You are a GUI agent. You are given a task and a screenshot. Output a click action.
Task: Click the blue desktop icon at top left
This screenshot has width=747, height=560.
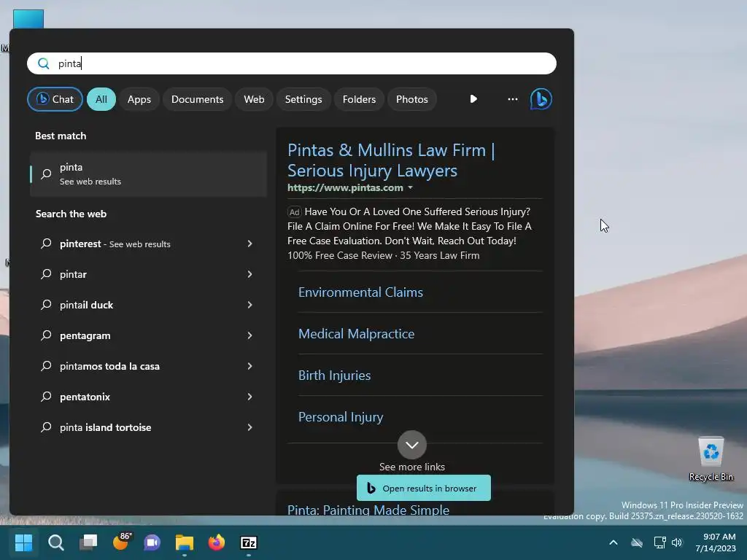(x=28, y=19)
